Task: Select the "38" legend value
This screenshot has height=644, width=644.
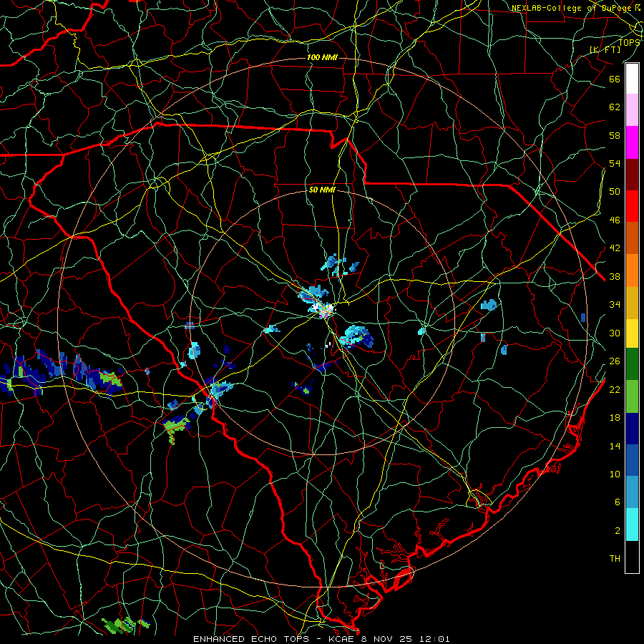Action: click(615, 277)
